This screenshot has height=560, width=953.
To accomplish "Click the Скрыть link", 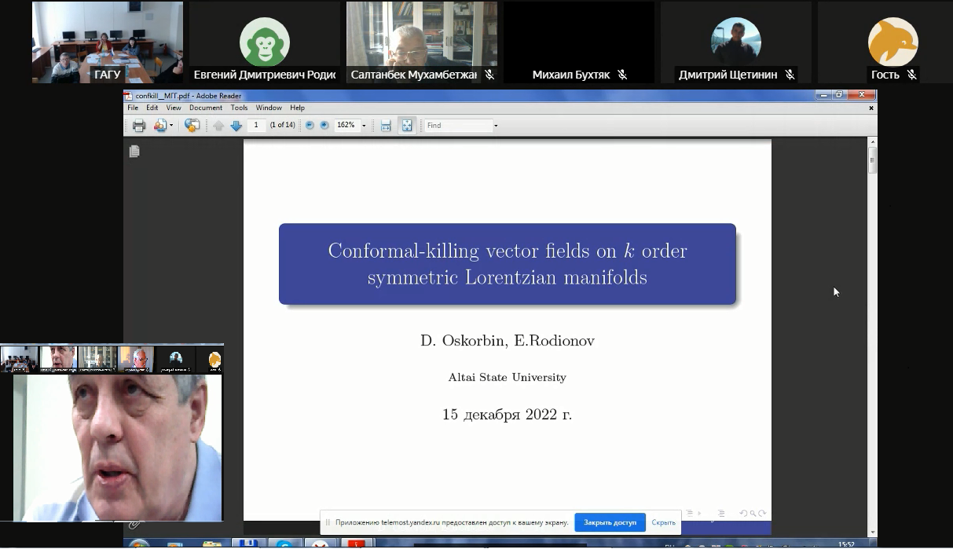I will click(x=663, y=522).
